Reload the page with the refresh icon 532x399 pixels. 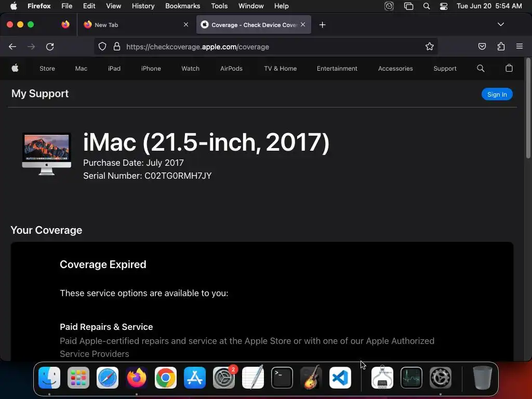[x=50, y=46]
